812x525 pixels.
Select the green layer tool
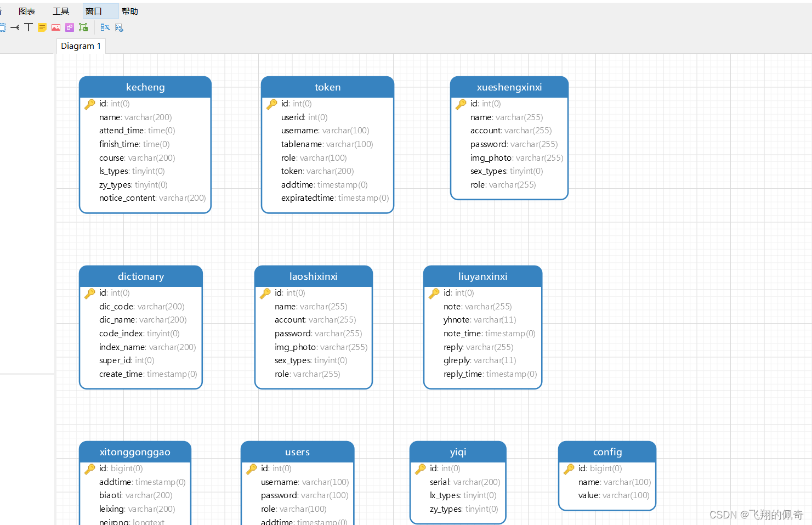83,27
